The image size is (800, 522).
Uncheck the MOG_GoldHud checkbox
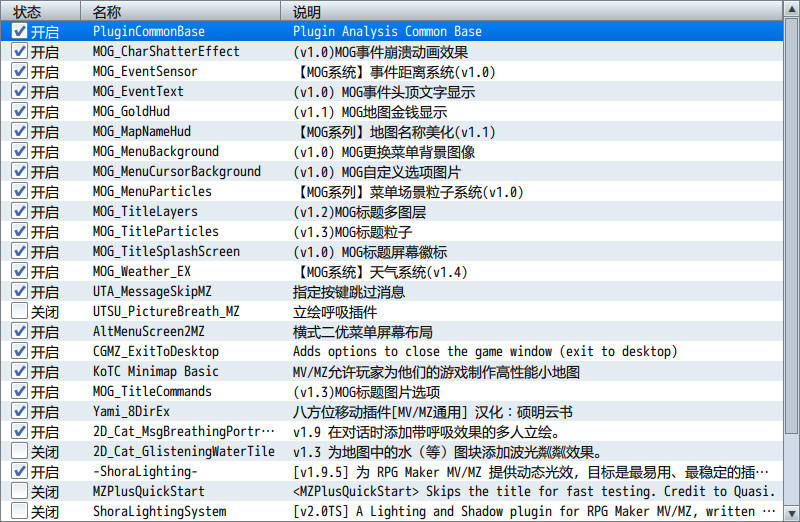(x=19, y=111)
